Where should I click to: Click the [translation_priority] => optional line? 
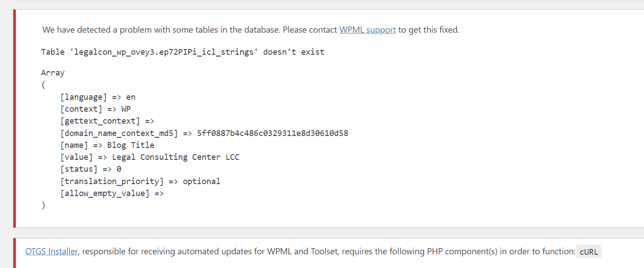pos(140,181)
